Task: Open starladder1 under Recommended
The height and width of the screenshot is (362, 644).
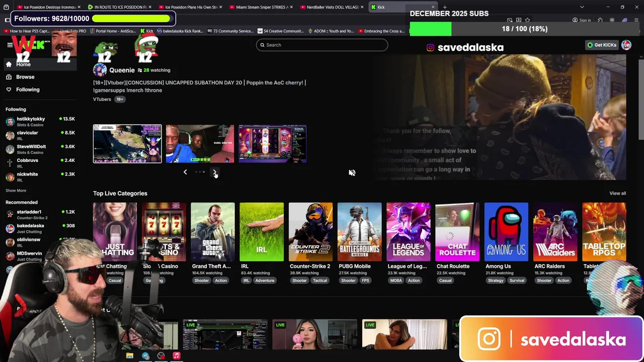Action: click(x=40, y=215)
